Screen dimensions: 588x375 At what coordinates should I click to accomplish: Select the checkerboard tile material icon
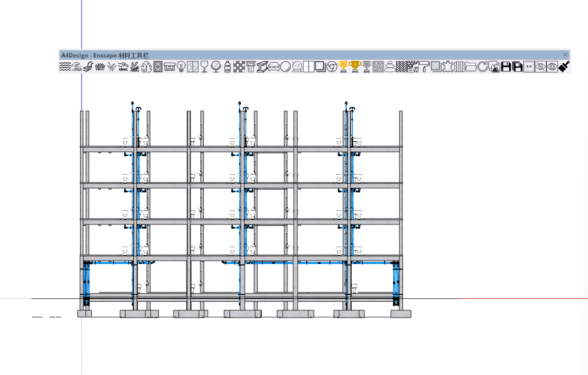click(239, 67)
